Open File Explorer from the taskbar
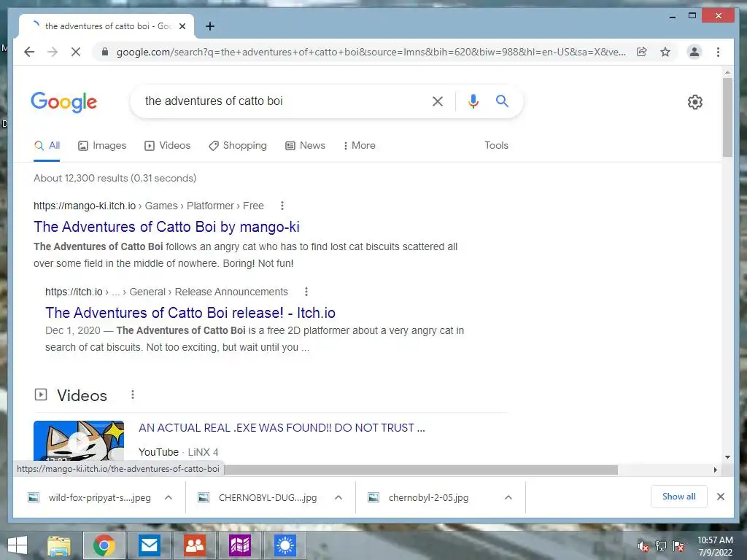Image resolution: width=747 pixels, height=560 pixels. [59, 545]
